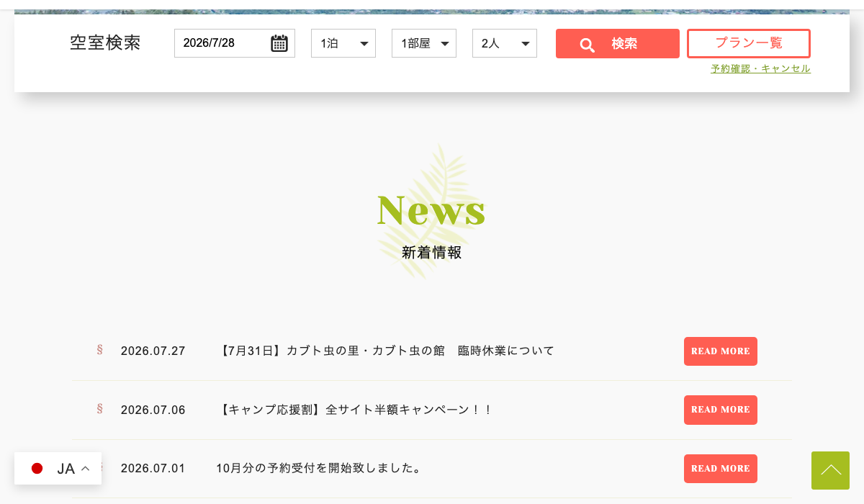Click the check-in date field 2026/7/28
The width and height of the screenshot is (864, 504).
pyautogui.click(x=235, y=43)
